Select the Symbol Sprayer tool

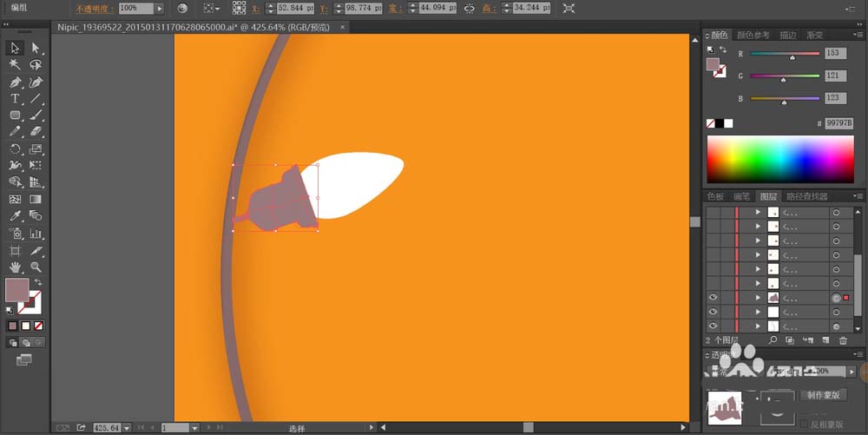(15, 233)
